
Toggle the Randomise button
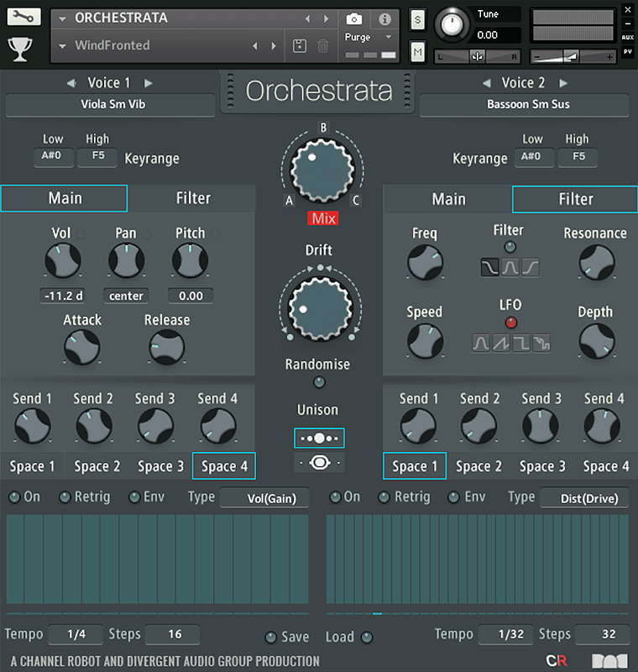[318, 383]
